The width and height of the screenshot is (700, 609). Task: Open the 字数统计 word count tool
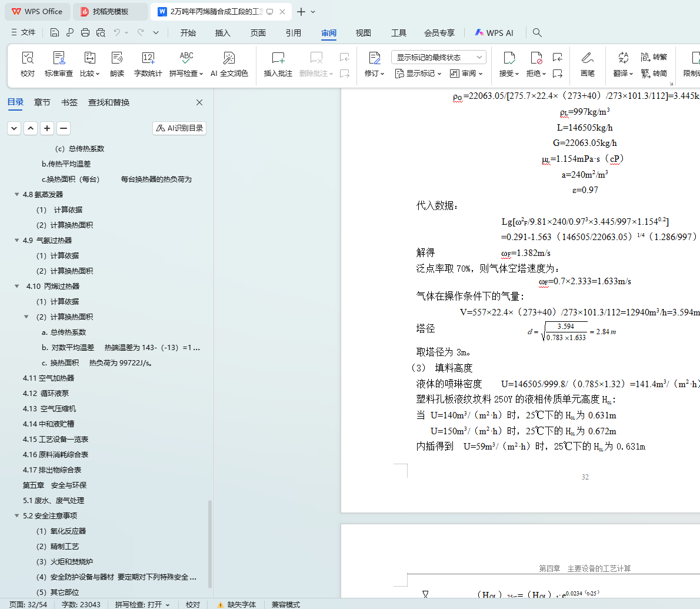(x=148, y=64)
